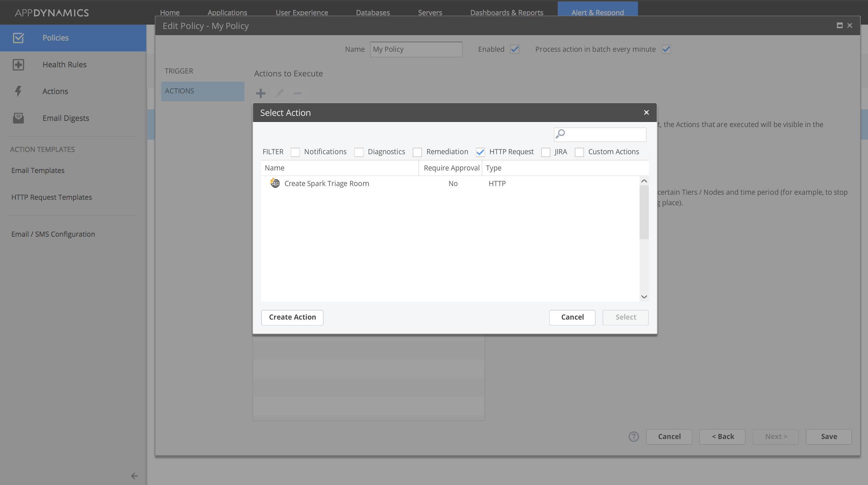Viewport: 868px width, 485px height.
Task: Click the Actions sidebar icon
Action: (x=18, y=91)
